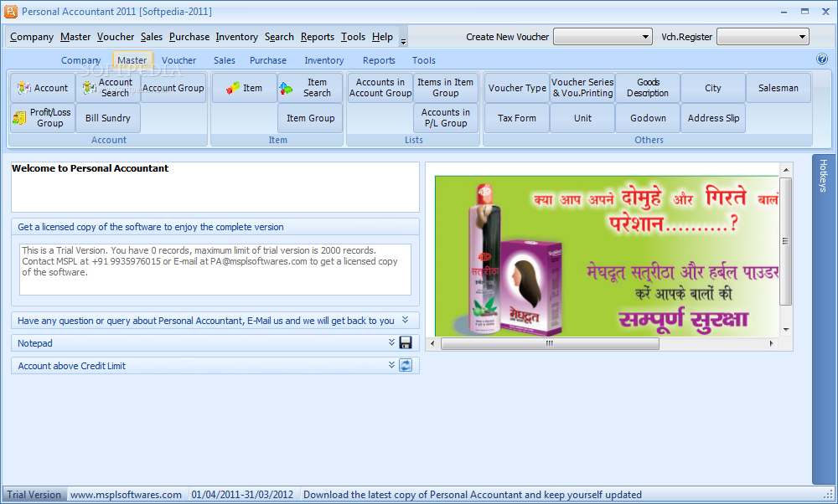Viewport: 838px width, 504px height.
Task: Open Voucher Series & Vou.Printing
Action: 582,88
